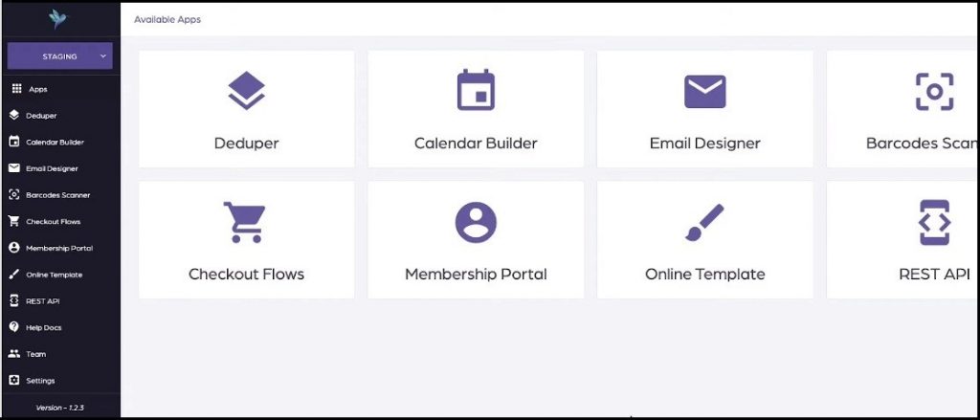Screen dimensions: 980x420
Task: Open the Deduper app card
Action: tap(246, 109)
